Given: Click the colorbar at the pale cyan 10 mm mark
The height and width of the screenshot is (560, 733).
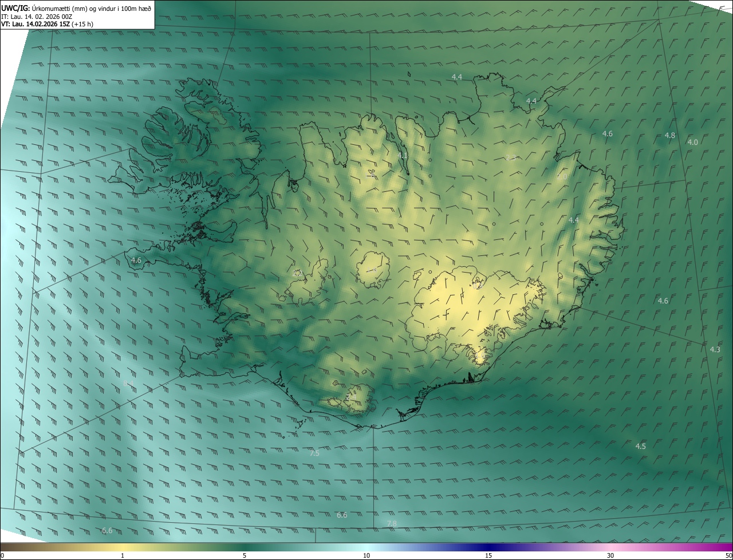Looking at the screenshot, I should point(366,547).
